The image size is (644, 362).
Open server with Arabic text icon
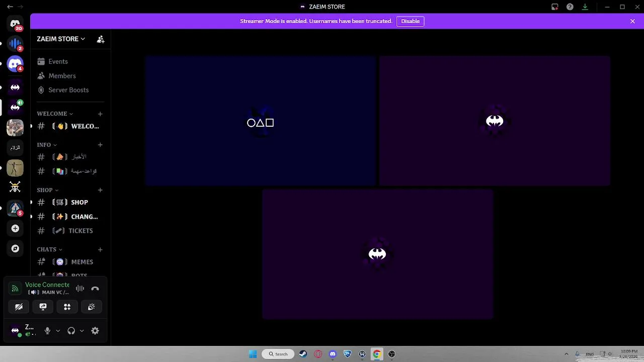pos(15,147)
